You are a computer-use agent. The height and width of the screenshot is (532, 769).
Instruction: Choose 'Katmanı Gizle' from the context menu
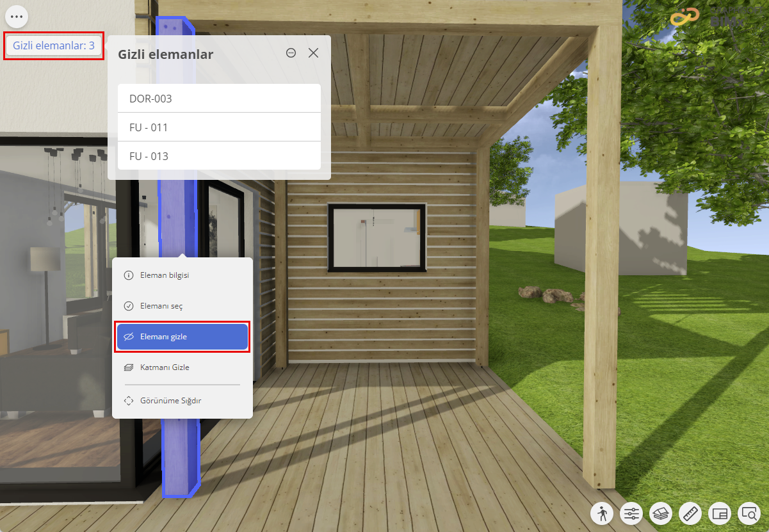coord(182,367)
